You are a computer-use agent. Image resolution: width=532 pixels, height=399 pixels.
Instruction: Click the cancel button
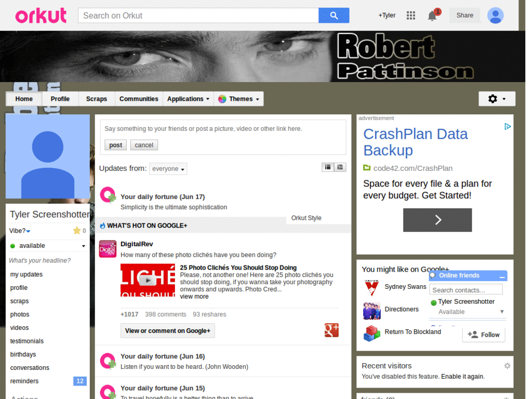coord(144,145)
